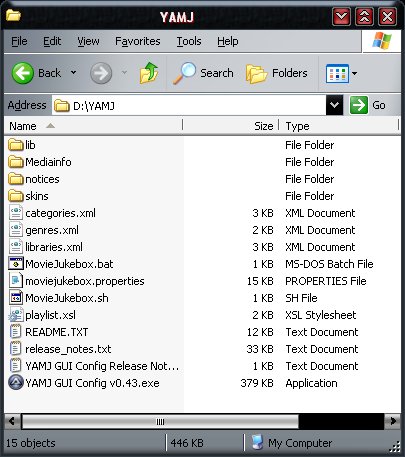Expand the Views dropdown arrow
The height and width of the screenshot is (457, 405).
tap(355, 73)
